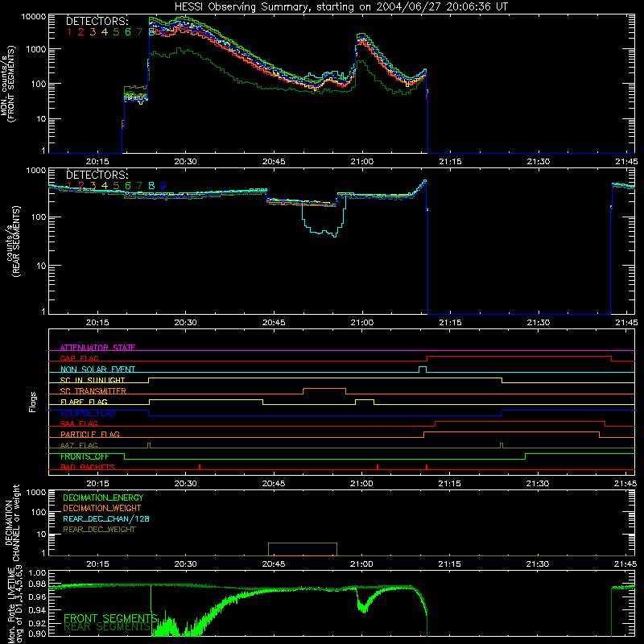Screen dimensions: 644x644
Task: Select the BAD_PACKETS flag label
Action: point(88,467)
